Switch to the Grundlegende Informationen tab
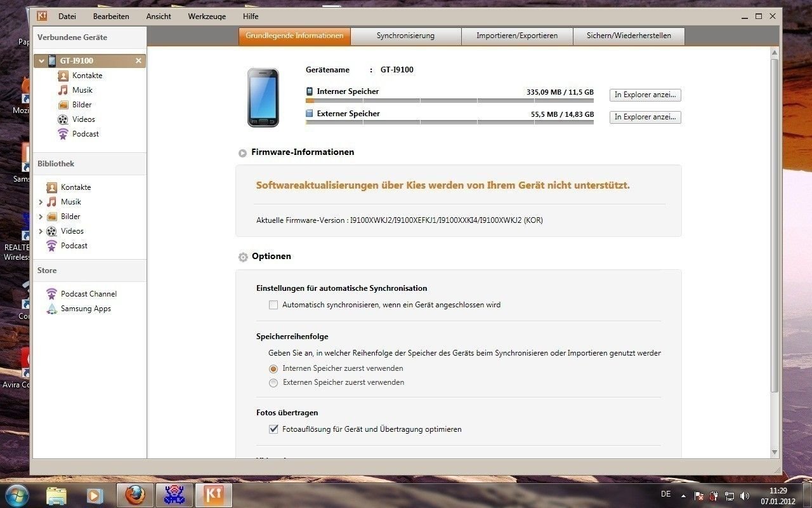812x508 pixels. (294, 36)
